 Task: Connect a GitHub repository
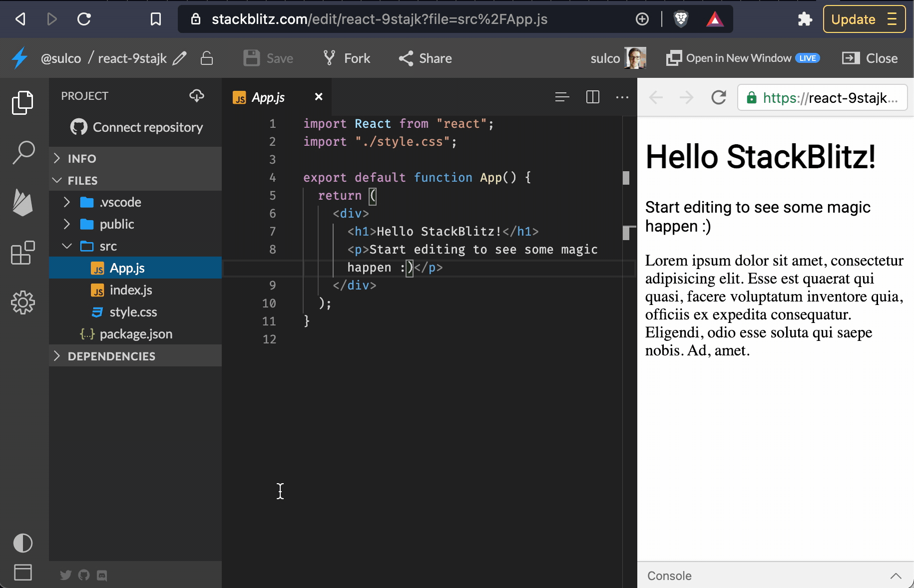point(136,127)
